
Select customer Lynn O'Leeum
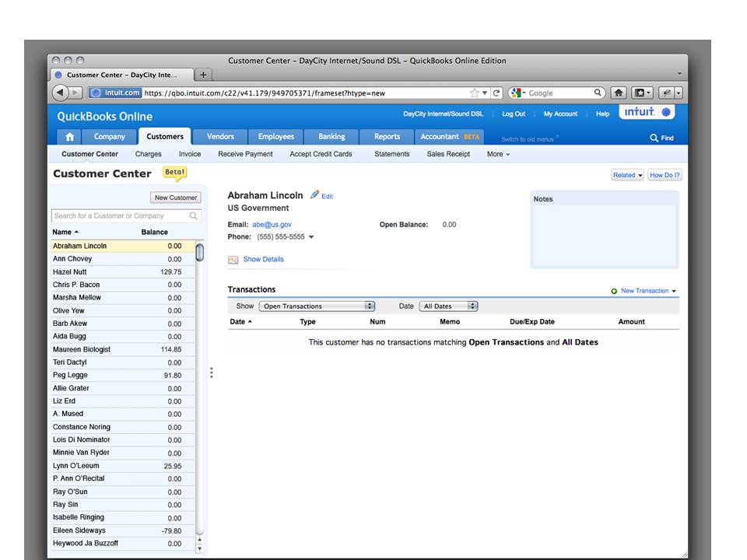(x=122, y=466)
